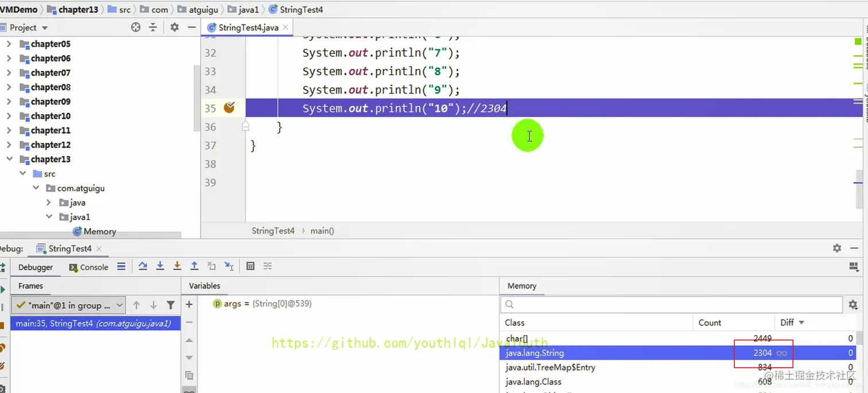Expand the chapter12 folder
This screenshot has height=393, width=868.
coord(9,145)
